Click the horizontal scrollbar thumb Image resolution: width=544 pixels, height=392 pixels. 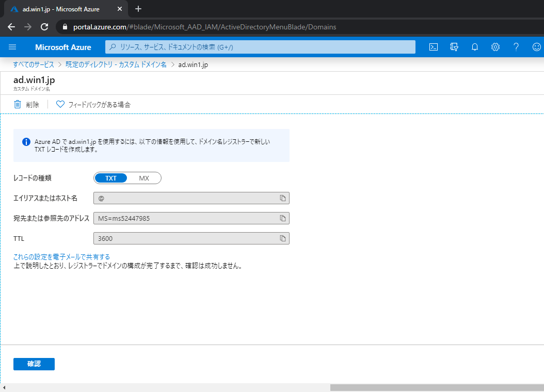(x=437, y=387)
